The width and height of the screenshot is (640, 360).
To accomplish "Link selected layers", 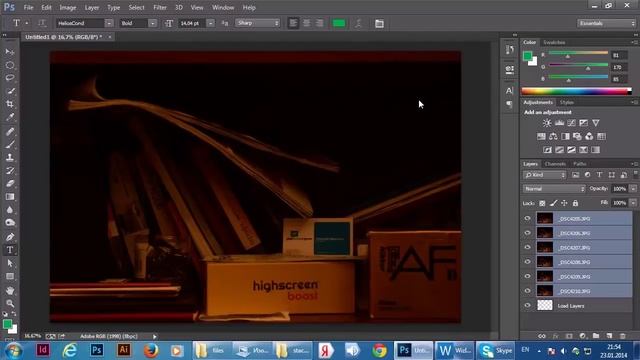I will click(x=542, y=336).
